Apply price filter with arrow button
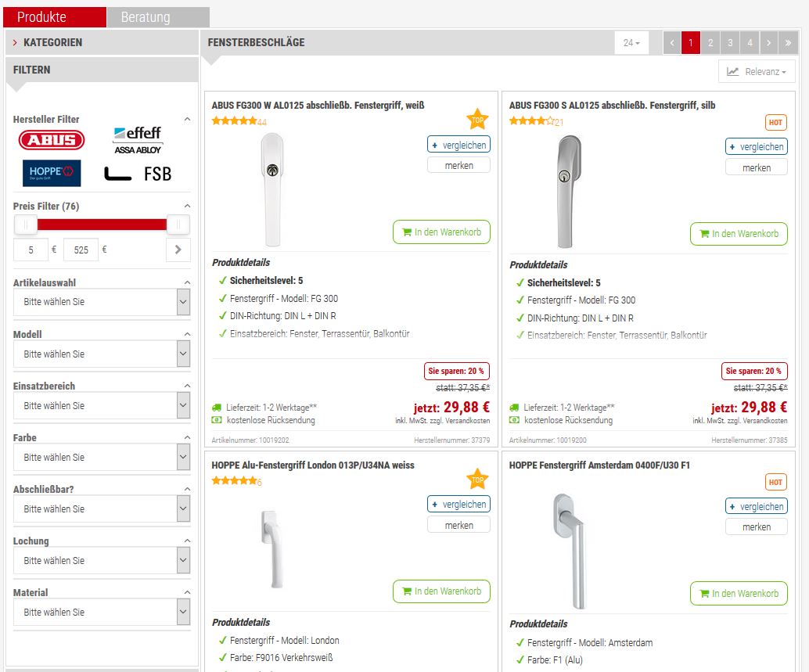The width and height of the screenshot is (809, 672). (x=178, y=250)
